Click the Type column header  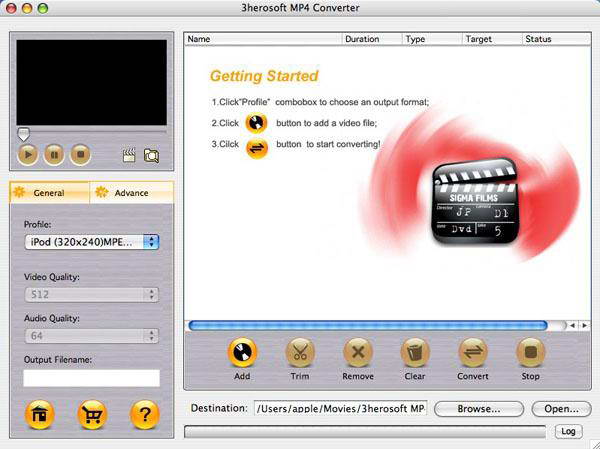click(x=432, y=39)
